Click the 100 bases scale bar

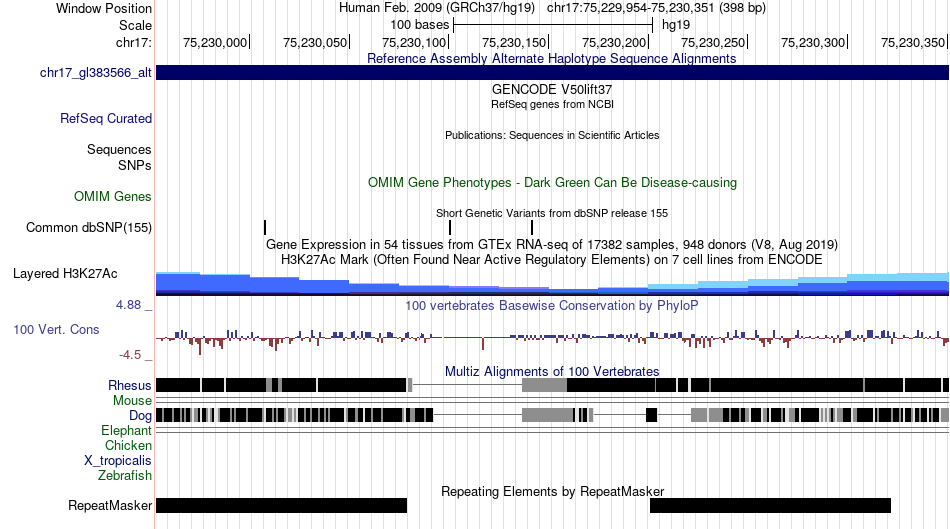pos(553,25)
